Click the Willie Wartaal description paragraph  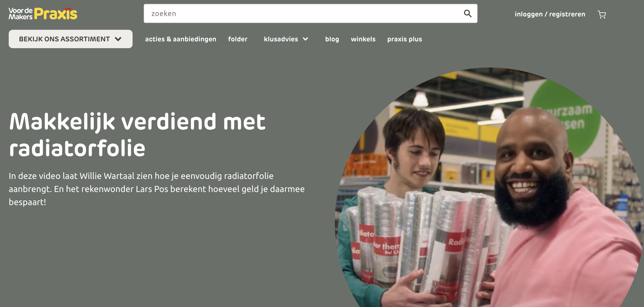click(157, 189)
